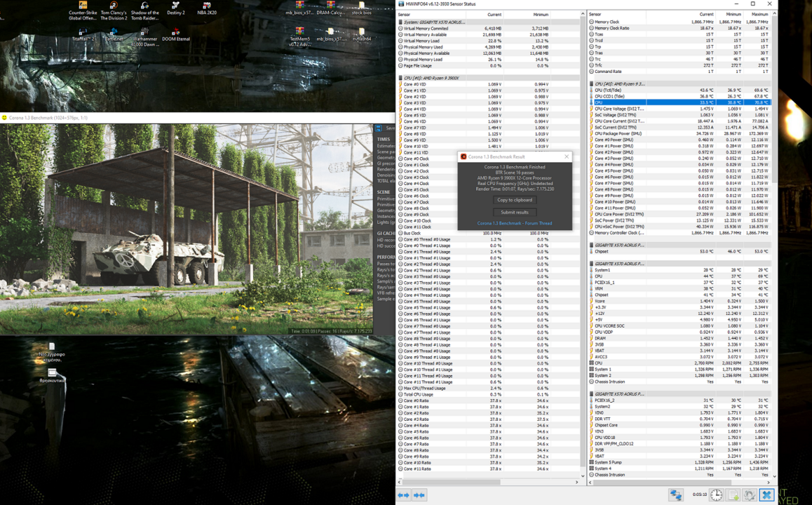
Task: Click HWiNFO log file save icon
Action: pyautogui.click(x=733, y=495)
